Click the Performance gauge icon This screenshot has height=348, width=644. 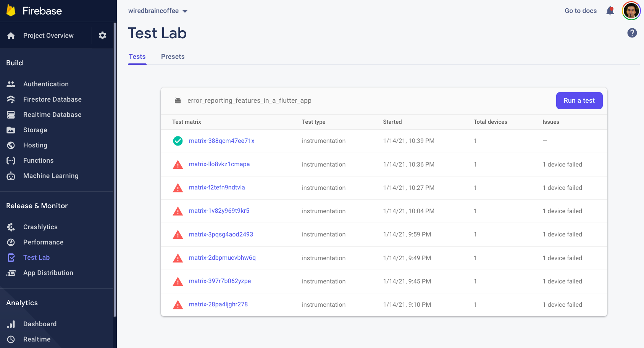[x=11, y=242]
